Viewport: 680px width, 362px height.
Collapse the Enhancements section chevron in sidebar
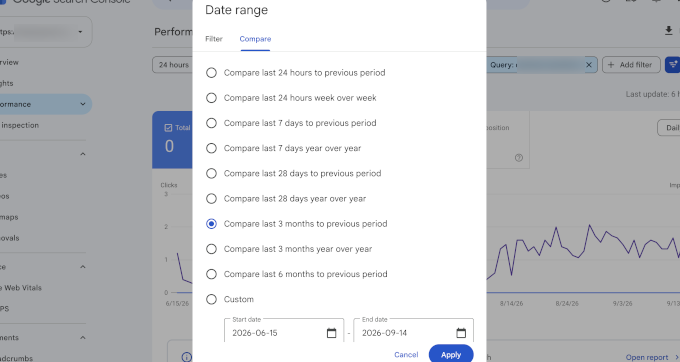[82, 338]
